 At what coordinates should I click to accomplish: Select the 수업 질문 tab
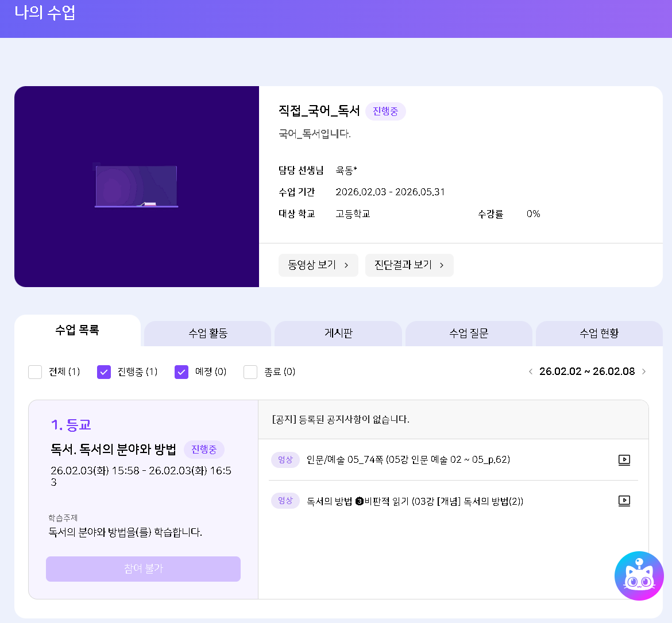pyautogui.click(x=469, y=334)
